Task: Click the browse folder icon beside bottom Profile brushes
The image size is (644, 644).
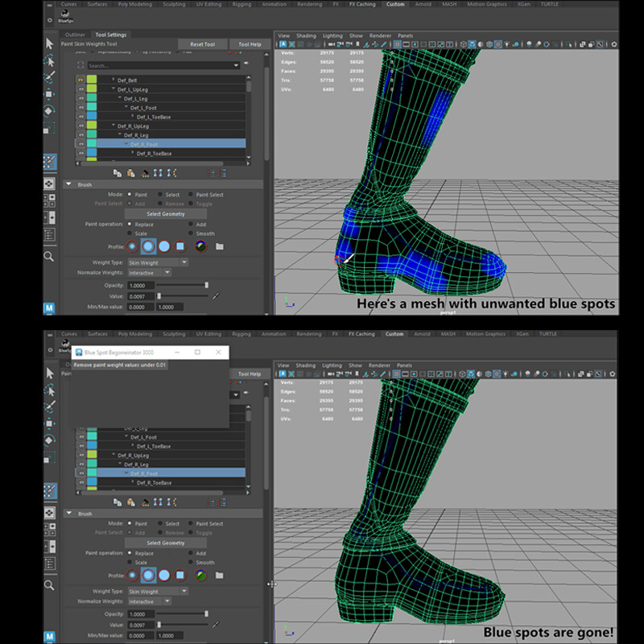Action: [x=219, y=575]
